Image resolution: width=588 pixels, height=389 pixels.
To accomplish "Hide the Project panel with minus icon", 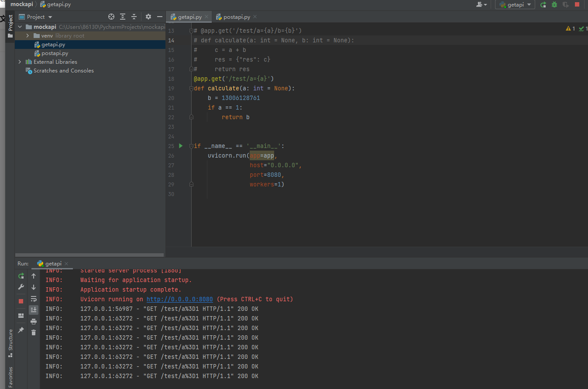I will coord(160,17).
